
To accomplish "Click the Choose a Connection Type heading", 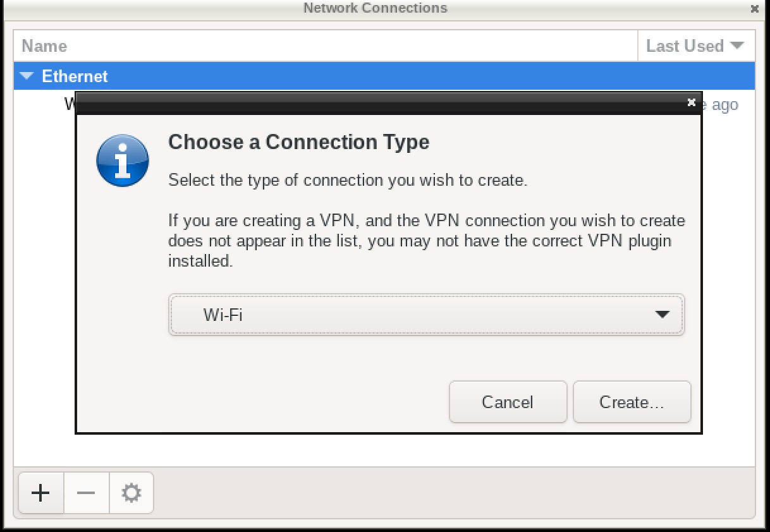I will [x=298, y=142].
